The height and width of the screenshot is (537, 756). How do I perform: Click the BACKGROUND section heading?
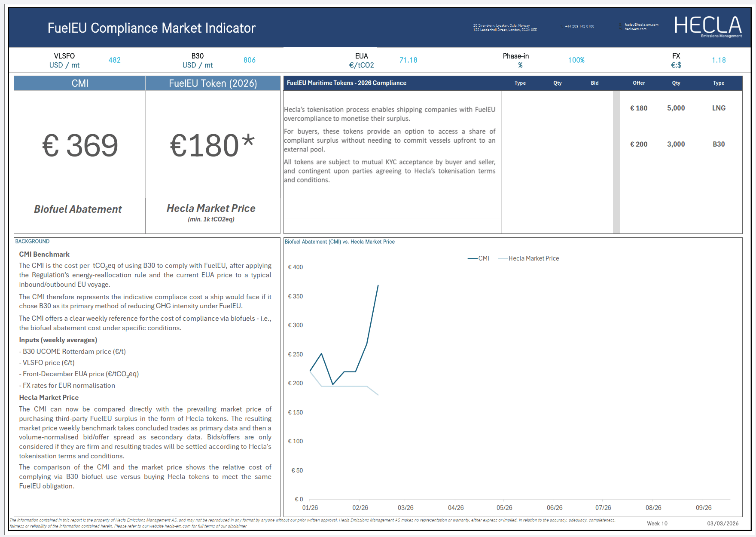pos(32,242)
